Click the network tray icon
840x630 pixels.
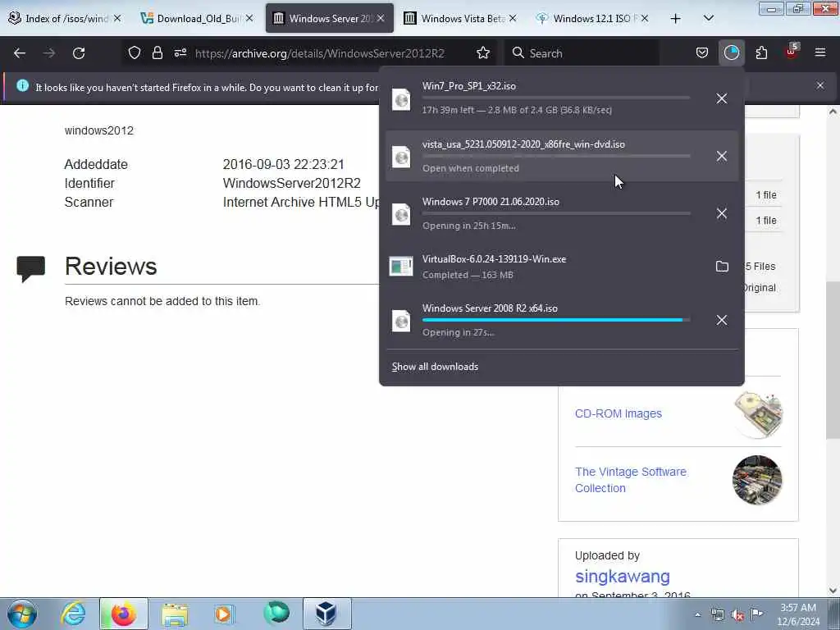click(717, 615)
